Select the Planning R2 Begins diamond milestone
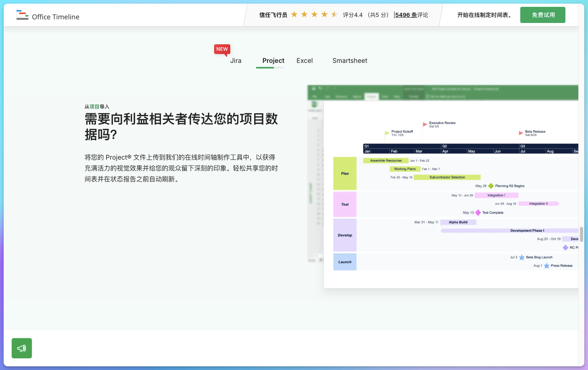The width and height of the screenshot is (588, 370). (x=491, y=186)
